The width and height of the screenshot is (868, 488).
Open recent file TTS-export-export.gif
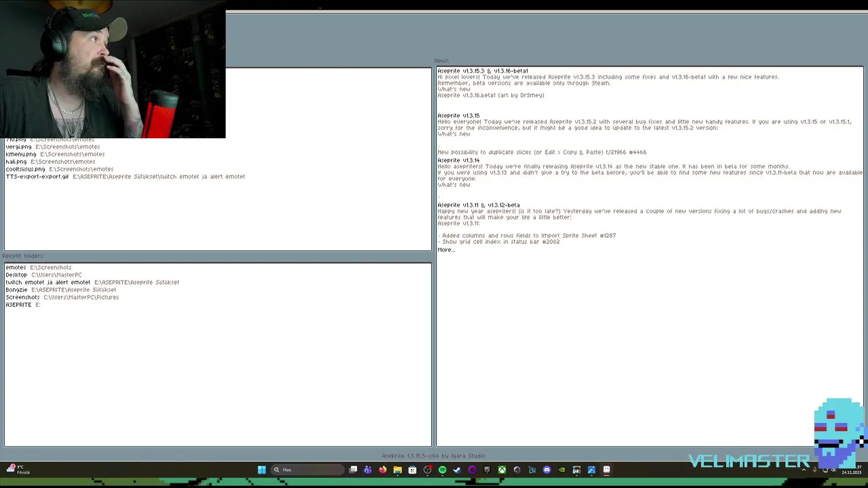(x=125, y=176)
